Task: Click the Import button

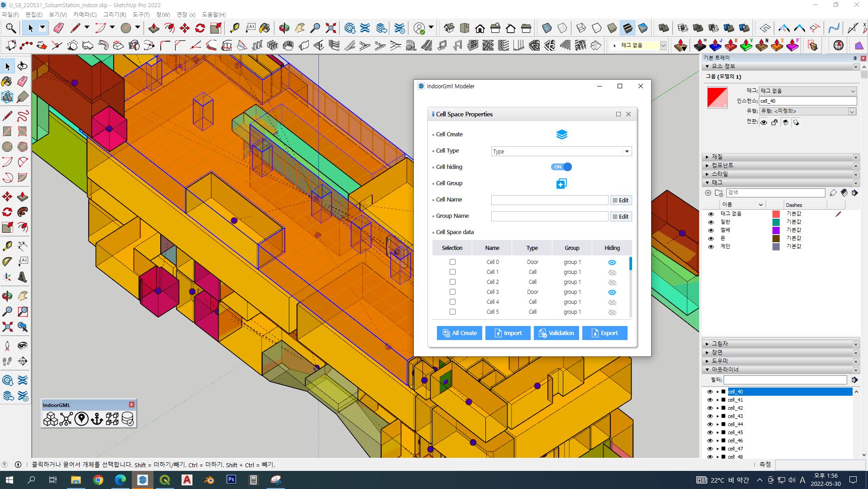Action: click(508, 333)
